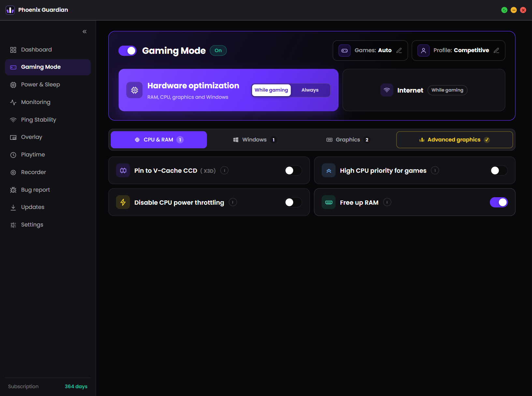
Task: Switch to the Windows tab
Action: coord(255,140)
